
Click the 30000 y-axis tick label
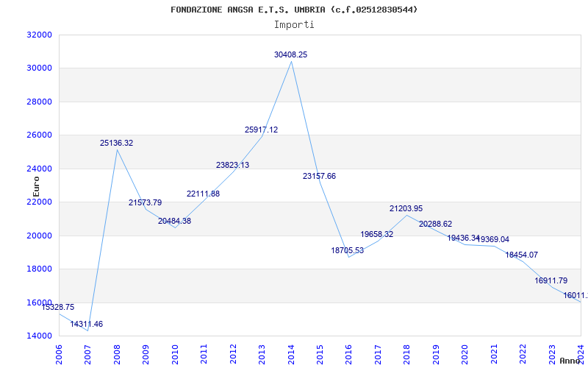(39, 68)
